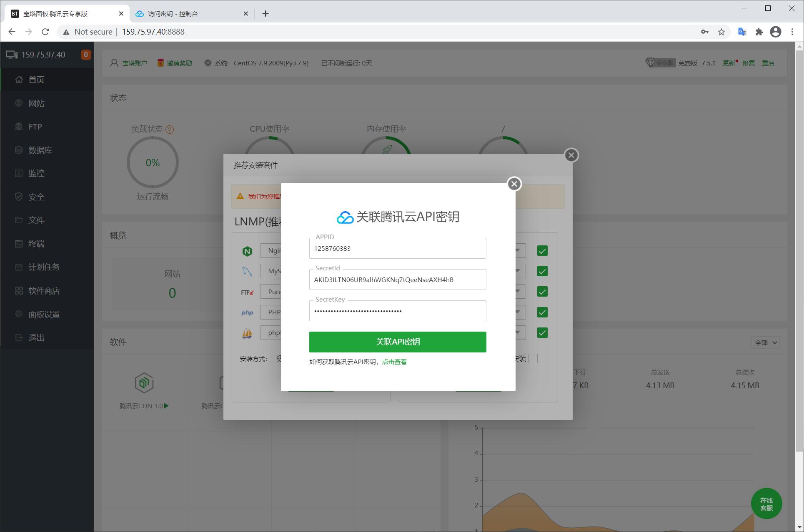Click the green 关联API密钥 button
The image size is (804, 532).
click(398, 342)
